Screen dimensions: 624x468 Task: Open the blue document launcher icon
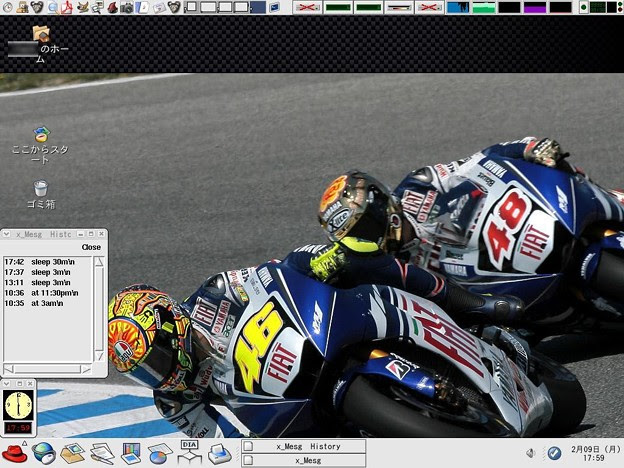tap(142, 7)
